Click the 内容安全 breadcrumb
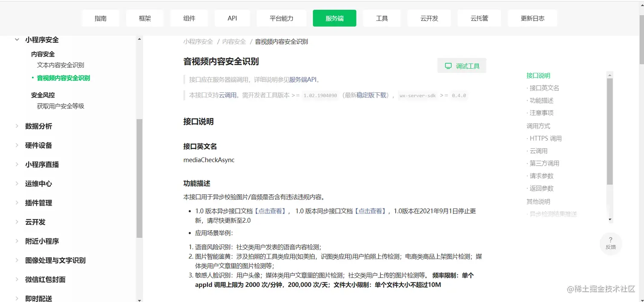This screenshot has height=302, width=644. pyautogui.click(x=234, y=41)
